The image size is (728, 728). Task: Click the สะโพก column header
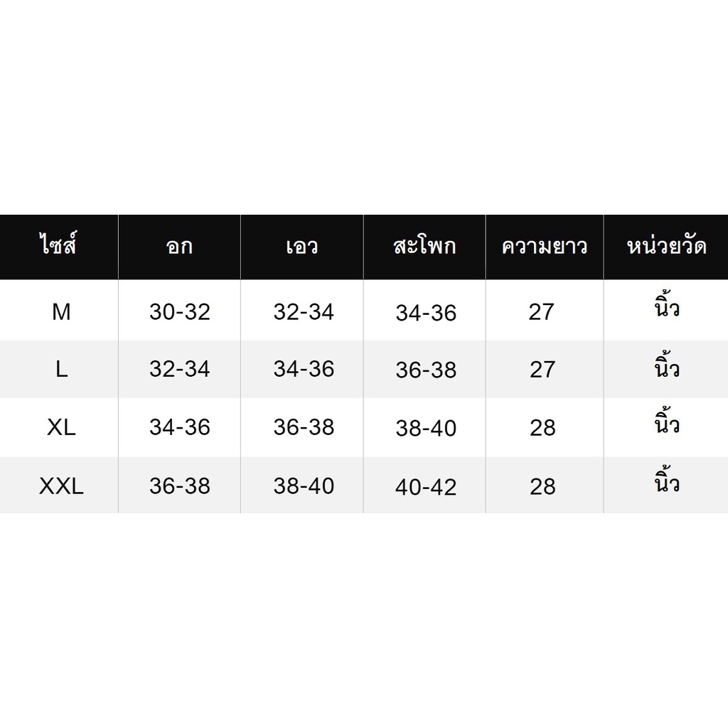point(424,245)
